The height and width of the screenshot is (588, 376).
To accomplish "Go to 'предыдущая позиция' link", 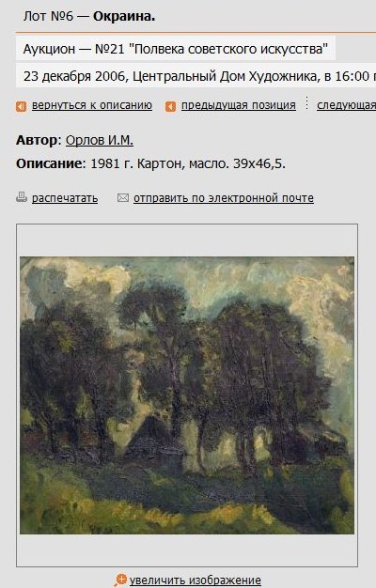I will click(238, 105).
